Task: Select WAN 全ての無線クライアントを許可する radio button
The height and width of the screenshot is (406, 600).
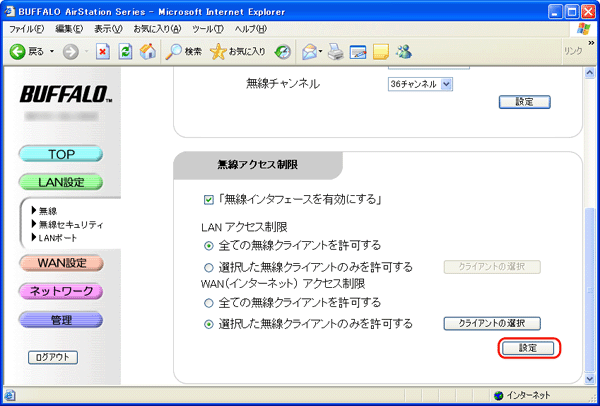Action: coord(208,302)
